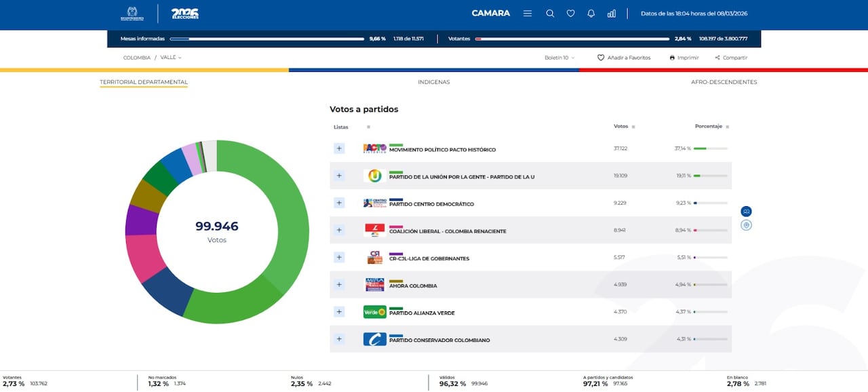The image size is (868, 392).
Task: Click the map location pin icon
Action: pos(746,224)
